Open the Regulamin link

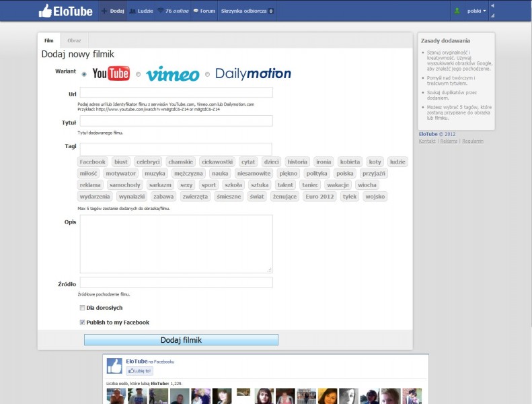pyautogui.click(x=472, y=141)
